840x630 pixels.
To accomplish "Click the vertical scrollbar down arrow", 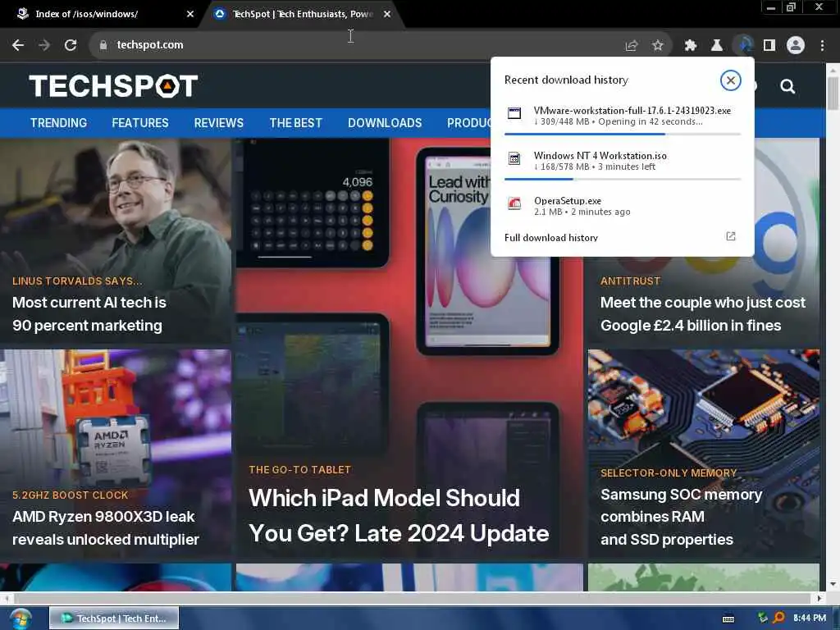I will tap(833, 584).
